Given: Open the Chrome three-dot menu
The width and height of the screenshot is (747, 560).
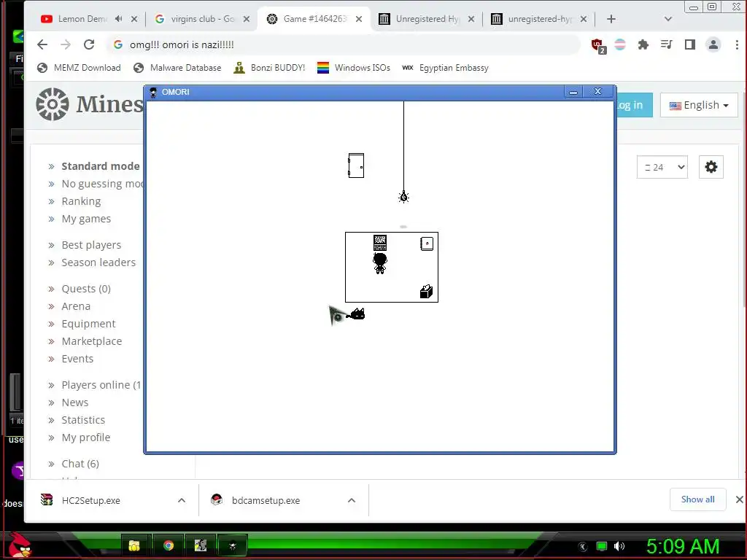Looking at the screenshot, I should 737,44.
